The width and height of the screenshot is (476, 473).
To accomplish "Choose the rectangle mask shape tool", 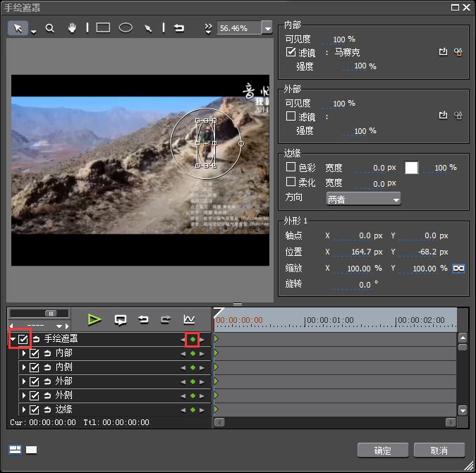I will coord(103,28).
